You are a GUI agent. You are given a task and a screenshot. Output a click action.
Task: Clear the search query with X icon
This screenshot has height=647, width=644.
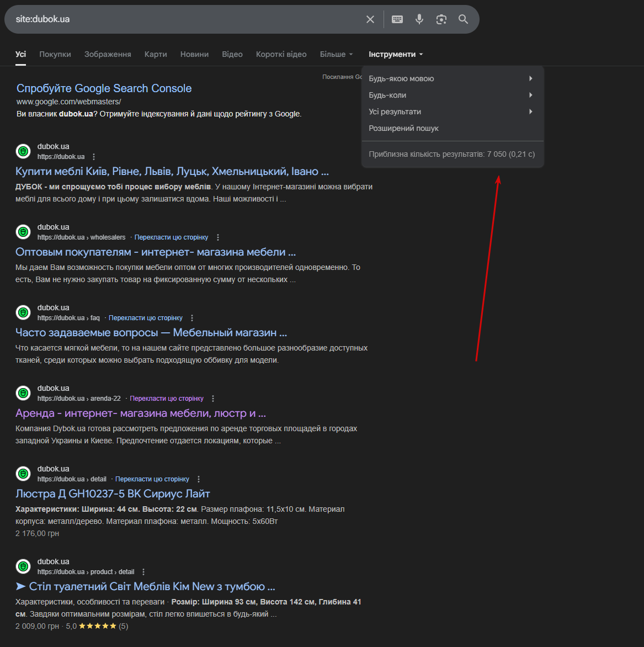pyautogui.click(x=370, y=19)
